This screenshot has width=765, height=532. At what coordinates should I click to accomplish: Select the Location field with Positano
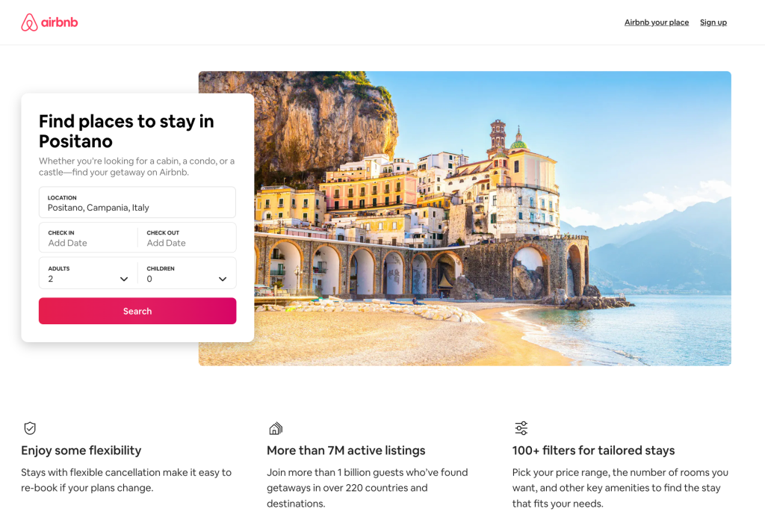137,202
